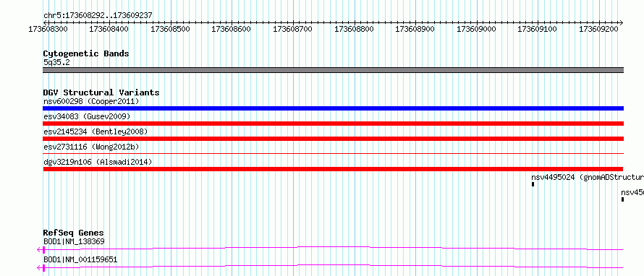Click the 5q35.2 band label
Viewport: 644px width, 276px height.
coord(56,62)
